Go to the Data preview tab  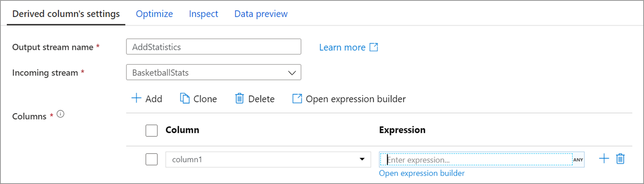coord(261,14)
